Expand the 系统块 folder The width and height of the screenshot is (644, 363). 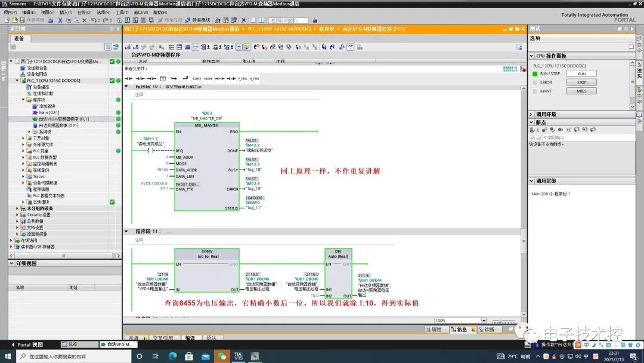[x=29, y=131]
